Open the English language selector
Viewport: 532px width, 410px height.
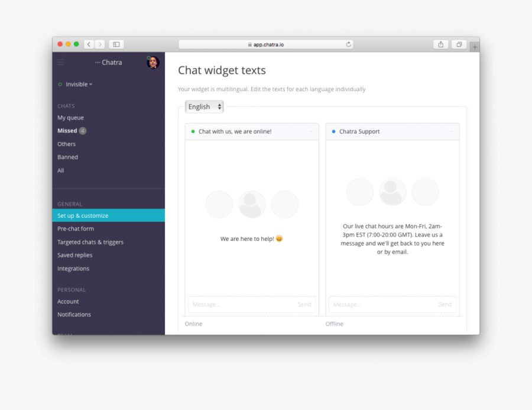[x=205, y=107]
